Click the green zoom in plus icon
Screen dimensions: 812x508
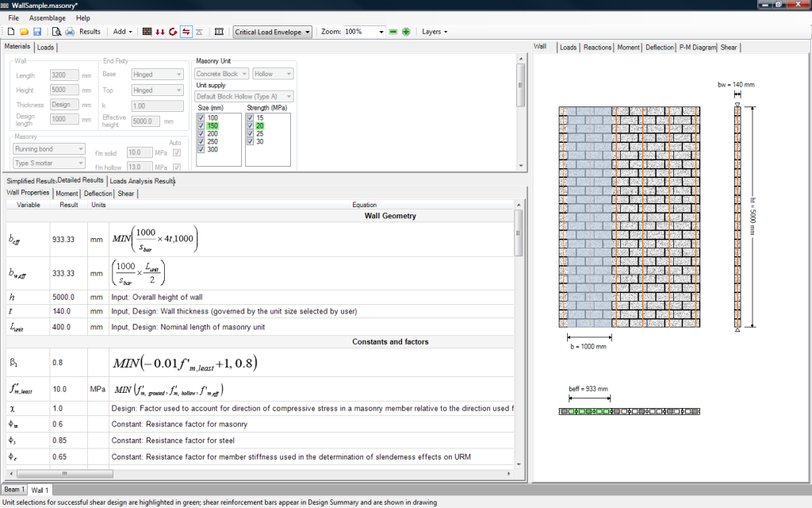tap(406, 32)
